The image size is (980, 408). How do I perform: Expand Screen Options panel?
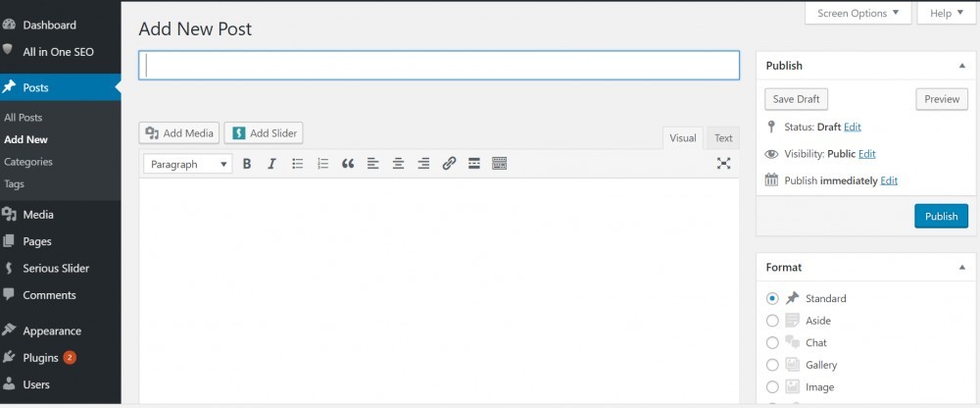pos(858,13)
